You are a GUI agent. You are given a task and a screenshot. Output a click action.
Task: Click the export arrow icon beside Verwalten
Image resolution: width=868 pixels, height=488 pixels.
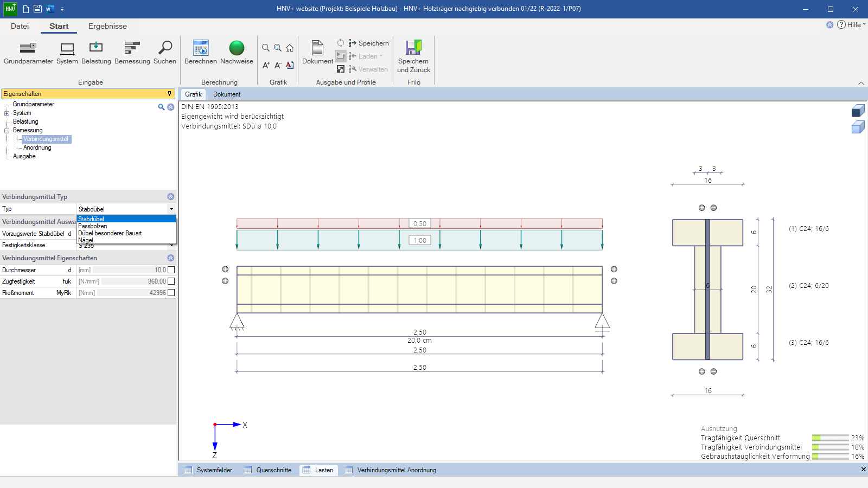[341, 69]
